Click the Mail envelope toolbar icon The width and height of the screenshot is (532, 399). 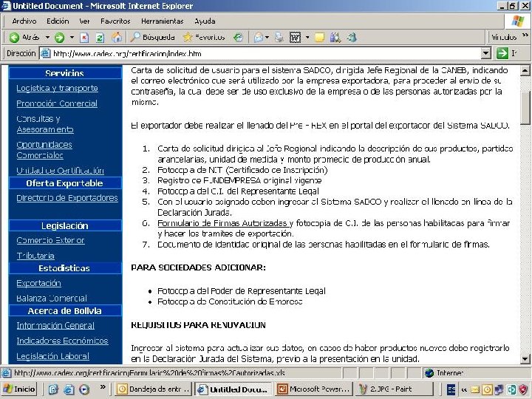(259, 38)
